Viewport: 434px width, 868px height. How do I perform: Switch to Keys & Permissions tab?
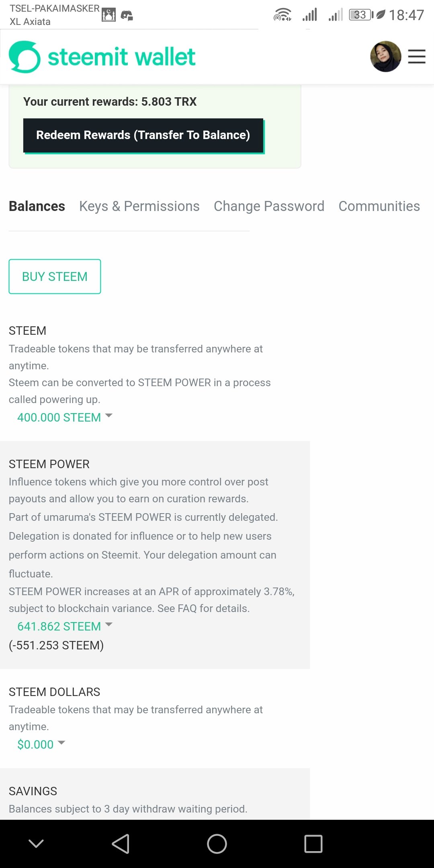pyautogui.click(x=139, y=206)
